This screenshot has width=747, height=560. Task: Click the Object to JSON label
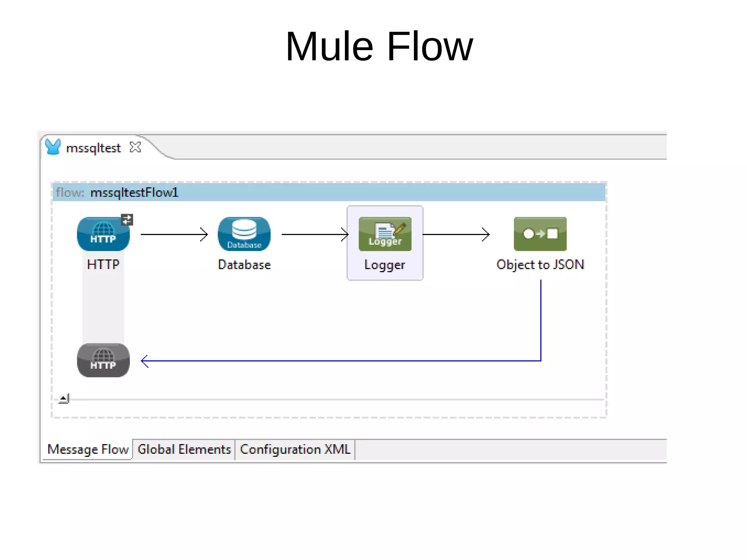click(540, 265)
